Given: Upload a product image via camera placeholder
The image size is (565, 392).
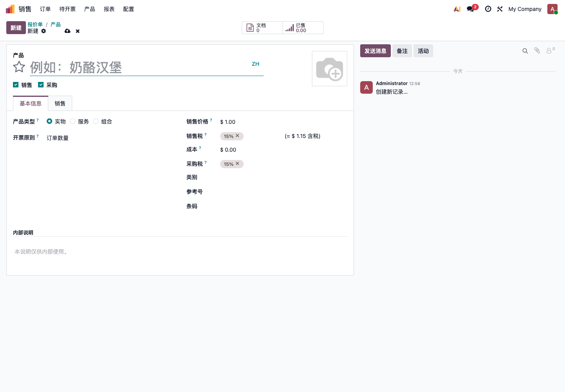Looking at the screenshot, I should pyautogui.click(x=330, y=69).
